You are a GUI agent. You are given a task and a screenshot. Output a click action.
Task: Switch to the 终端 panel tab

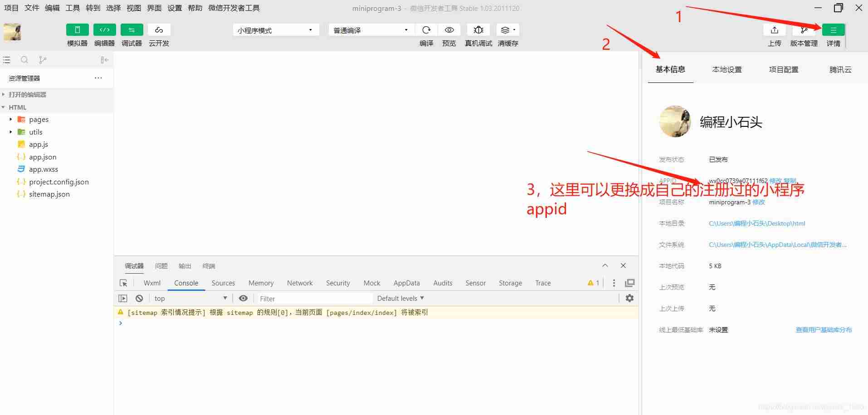pos(209,266)
